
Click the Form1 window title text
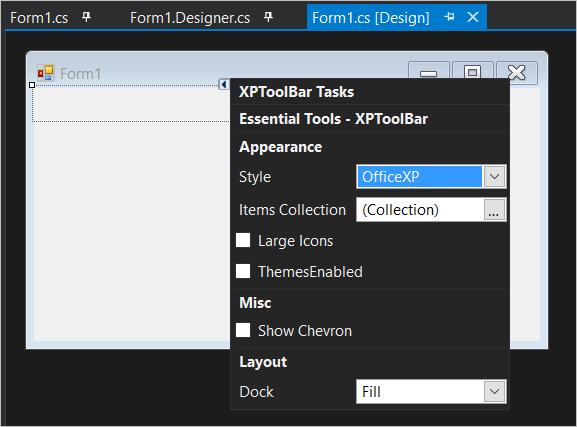80,74
